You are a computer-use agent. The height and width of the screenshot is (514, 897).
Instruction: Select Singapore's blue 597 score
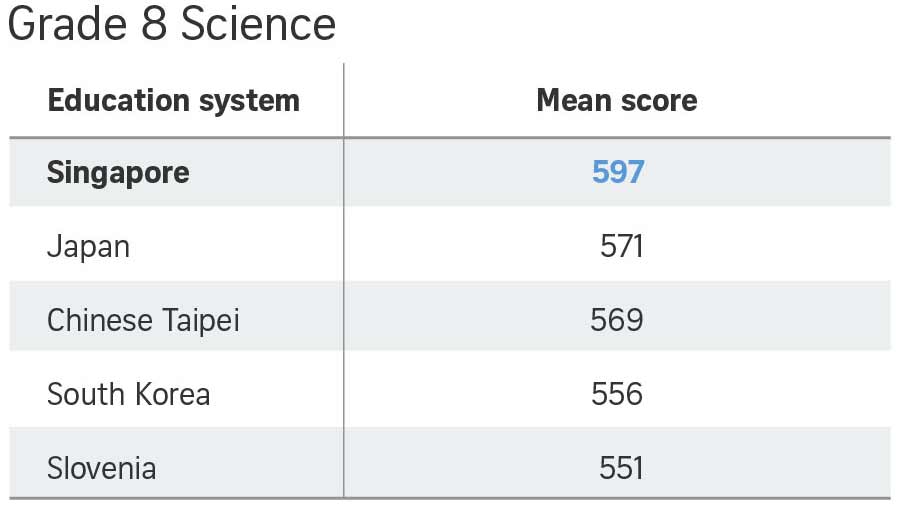point(618,172)
